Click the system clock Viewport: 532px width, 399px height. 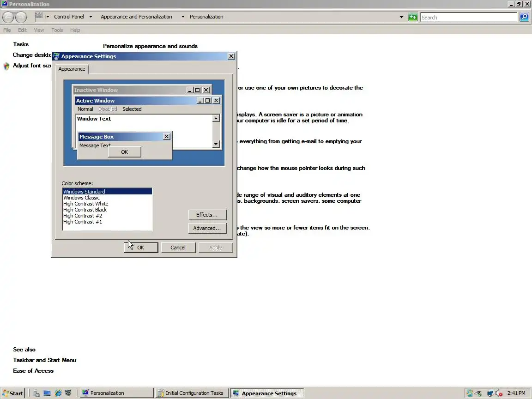click(516, 393)
